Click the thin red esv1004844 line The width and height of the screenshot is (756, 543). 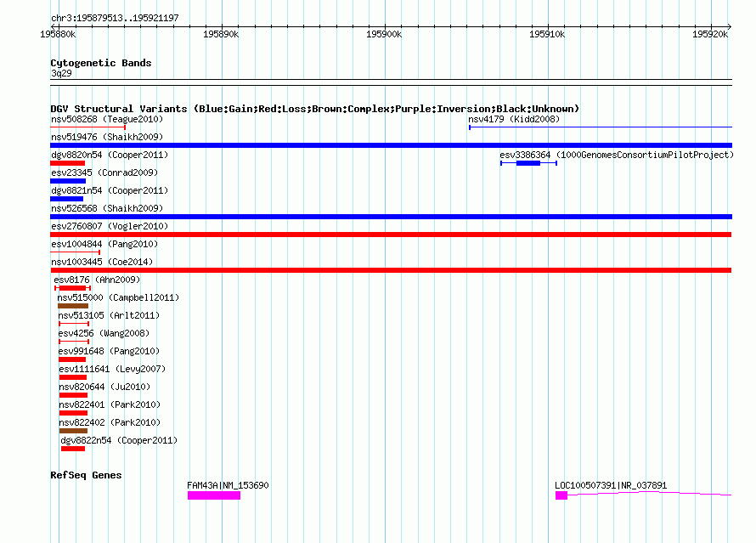tap(76, 252)
